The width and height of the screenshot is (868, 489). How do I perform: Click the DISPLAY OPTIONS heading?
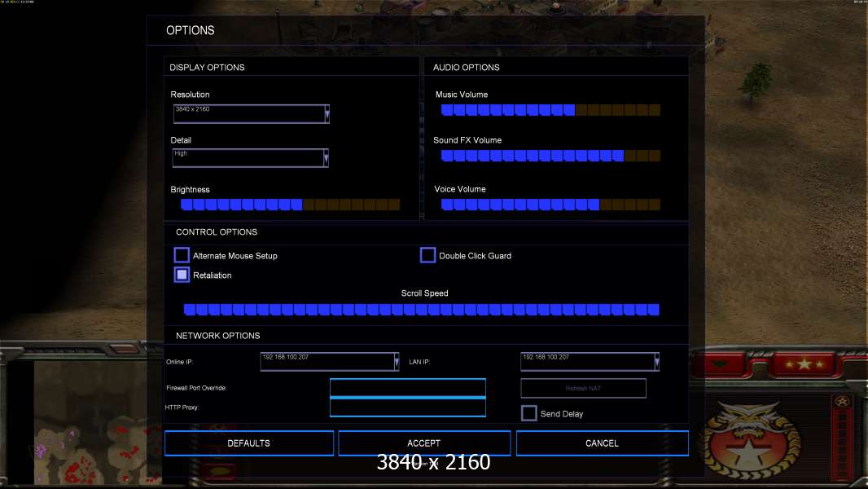pyautogui.click(x=207, y=68)
